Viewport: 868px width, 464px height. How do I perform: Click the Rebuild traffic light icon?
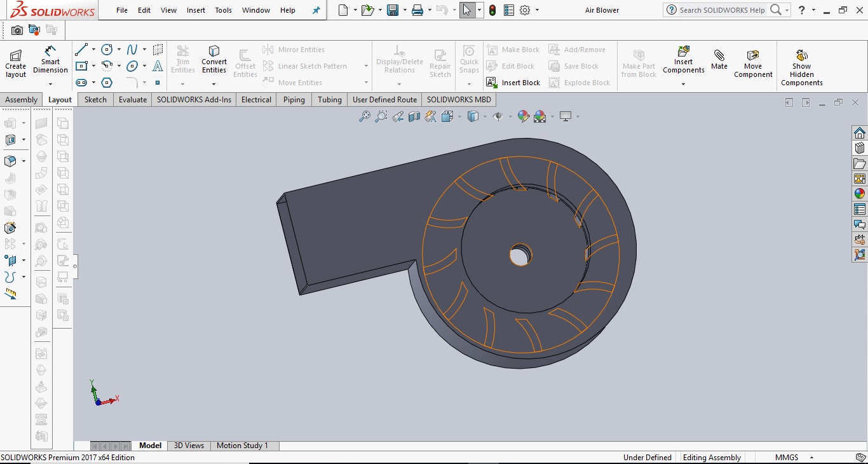point(492,10)
